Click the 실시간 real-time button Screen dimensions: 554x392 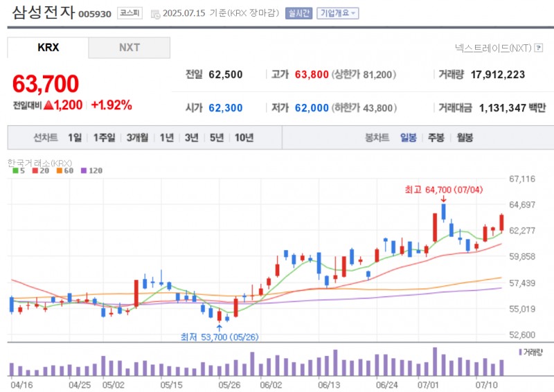299,13
